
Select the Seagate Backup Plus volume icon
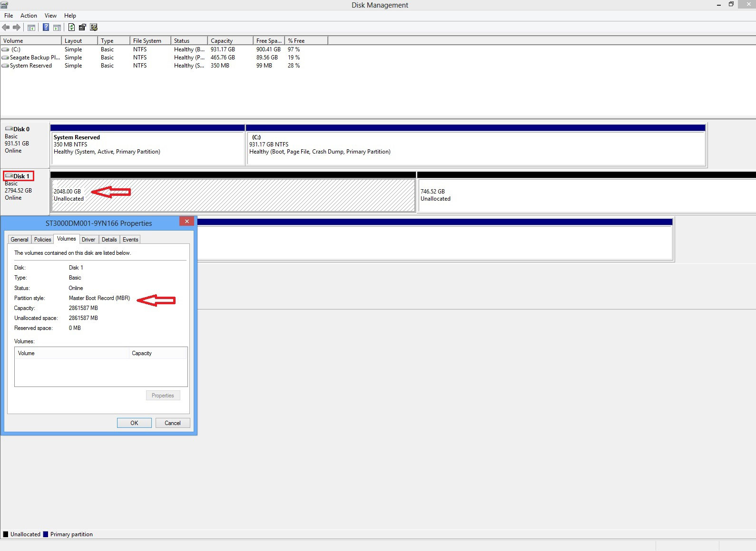pyautogui.click(x=5, y=58)
